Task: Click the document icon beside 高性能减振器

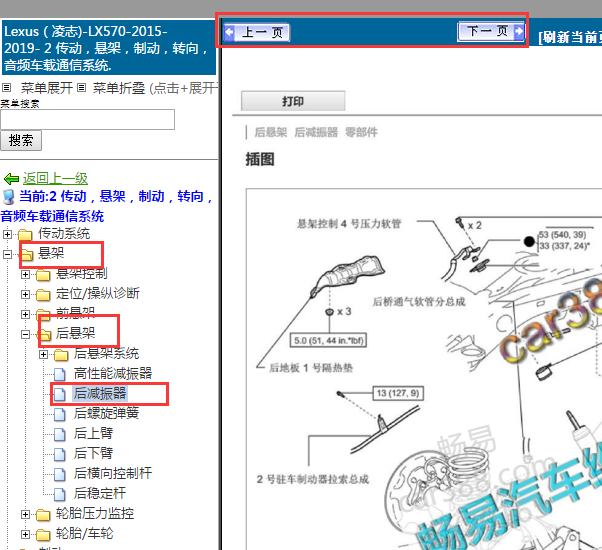Action: pos(60,374)
